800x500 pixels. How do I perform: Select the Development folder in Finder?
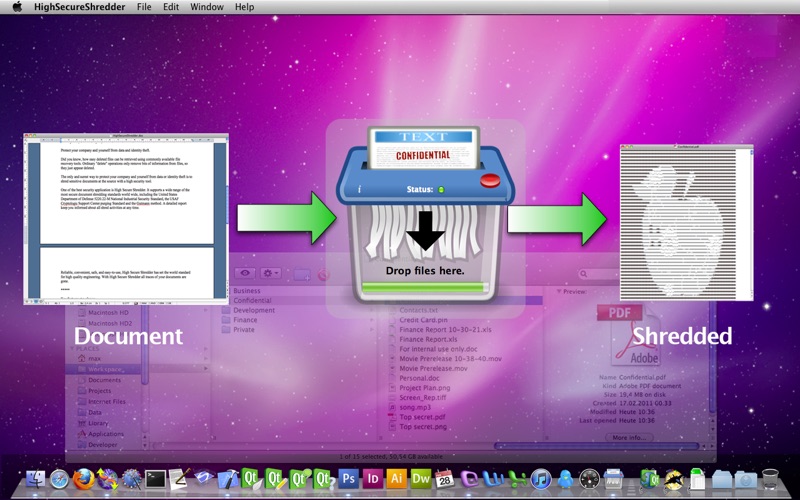(254, 310)
